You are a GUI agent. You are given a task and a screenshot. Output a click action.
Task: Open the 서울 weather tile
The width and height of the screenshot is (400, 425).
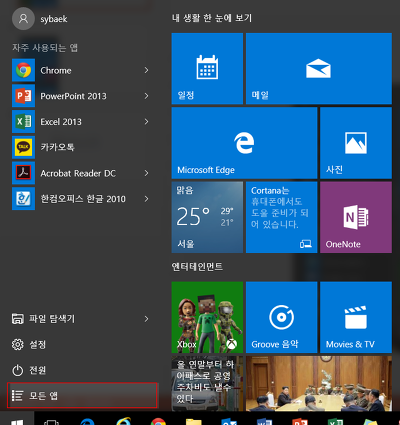pyautogui.click(x=207, y=217)
